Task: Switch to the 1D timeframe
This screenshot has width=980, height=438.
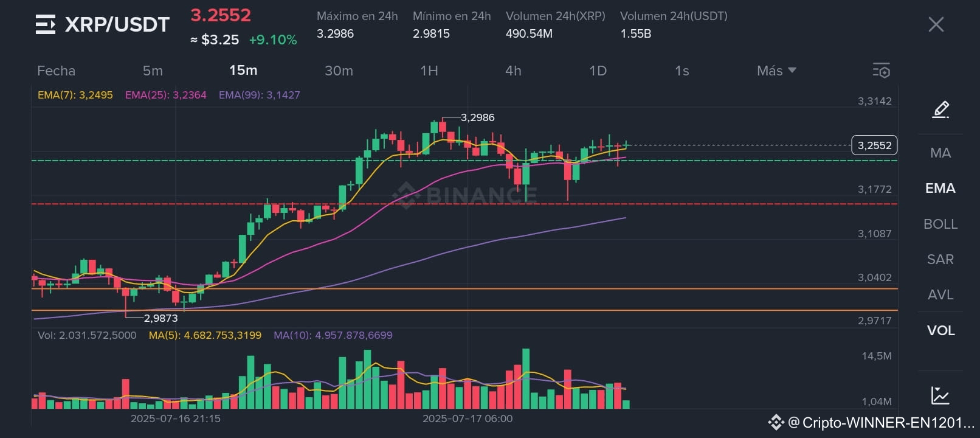Action: tap(598, 71)
